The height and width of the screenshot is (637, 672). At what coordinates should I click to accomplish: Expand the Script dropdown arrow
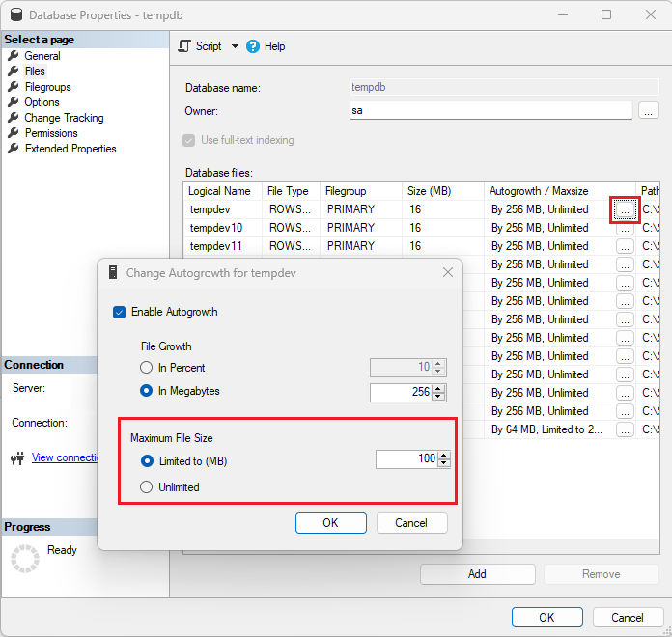pos(235,46)
